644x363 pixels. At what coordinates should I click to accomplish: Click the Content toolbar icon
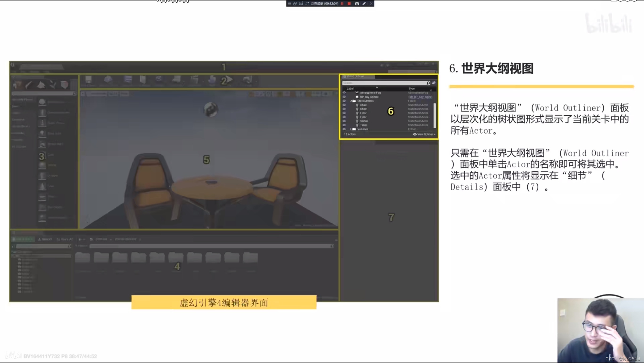128,80
